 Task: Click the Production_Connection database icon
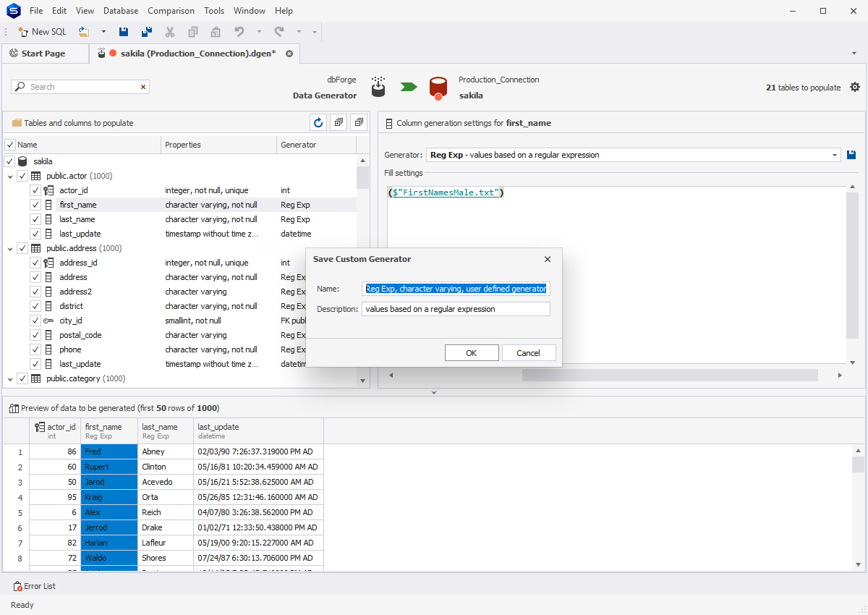[x=437, y=88]
